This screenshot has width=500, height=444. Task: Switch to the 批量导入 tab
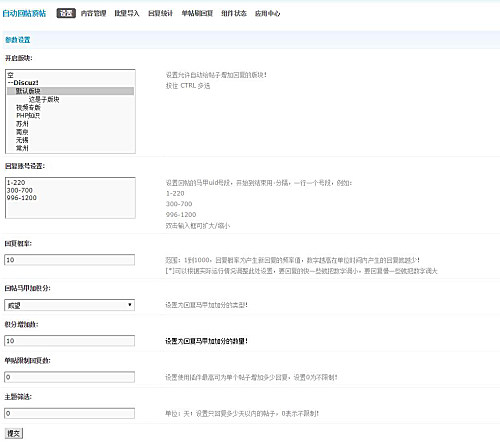pyautogui.click(x=127, y=13)
